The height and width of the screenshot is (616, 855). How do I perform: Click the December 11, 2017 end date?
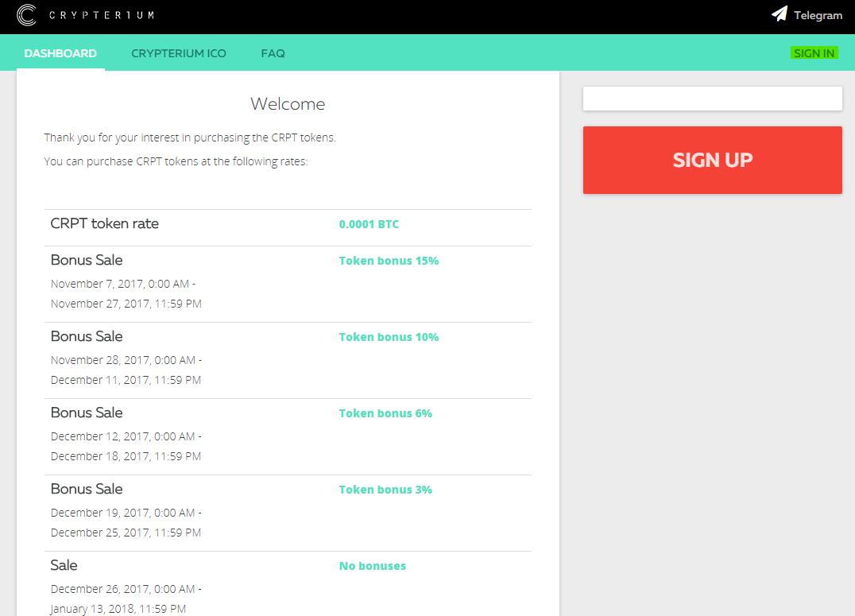tap(126, 380)
